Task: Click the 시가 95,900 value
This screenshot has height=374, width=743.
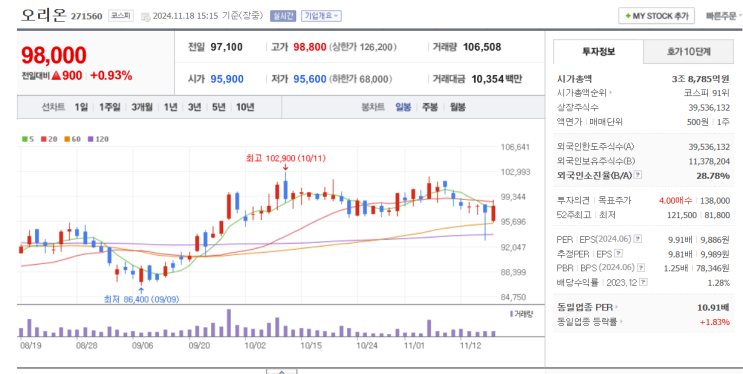Action: pos(227,79)
